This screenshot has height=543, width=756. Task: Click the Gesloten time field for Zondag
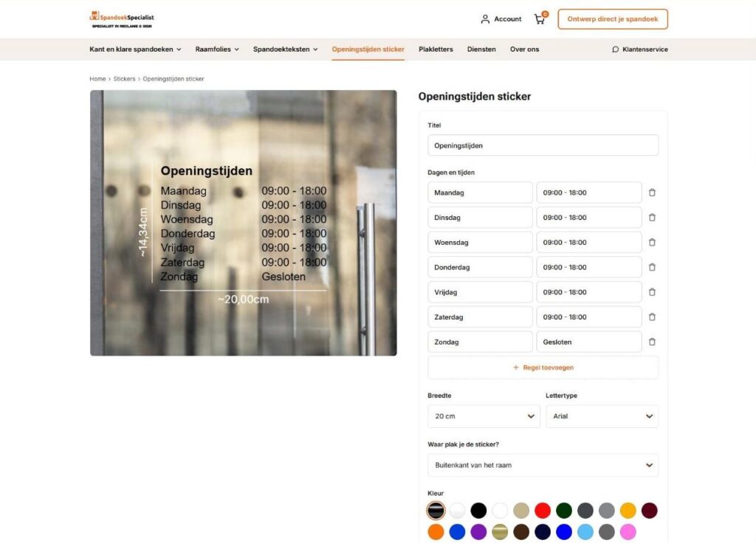589,342
